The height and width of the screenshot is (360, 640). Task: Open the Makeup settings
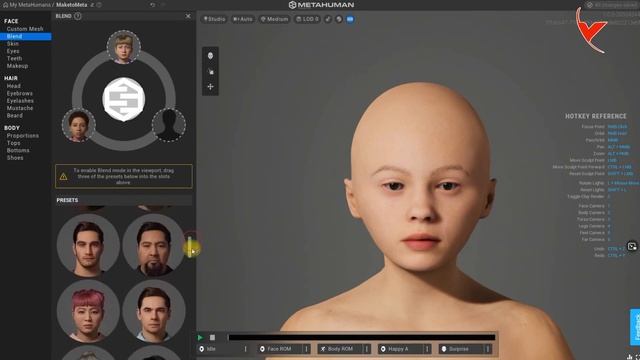pyautogui.click(x=17, y=66)
